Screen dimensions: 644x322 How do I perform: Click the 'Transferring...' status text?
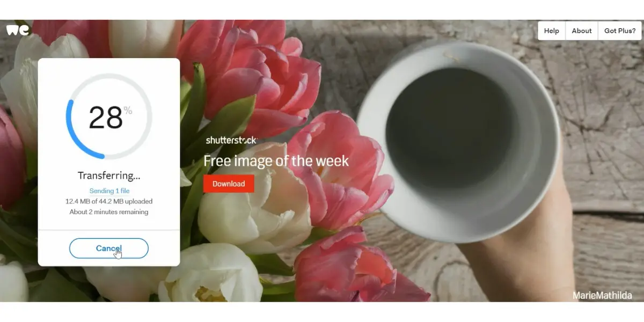109,175
